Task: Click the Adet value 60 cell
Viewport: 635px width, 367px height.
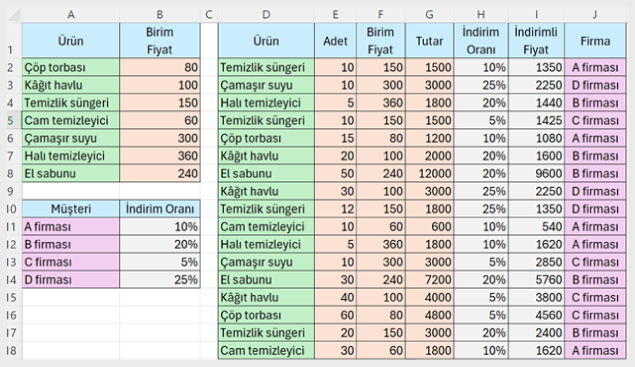Action: coord(335,315)
